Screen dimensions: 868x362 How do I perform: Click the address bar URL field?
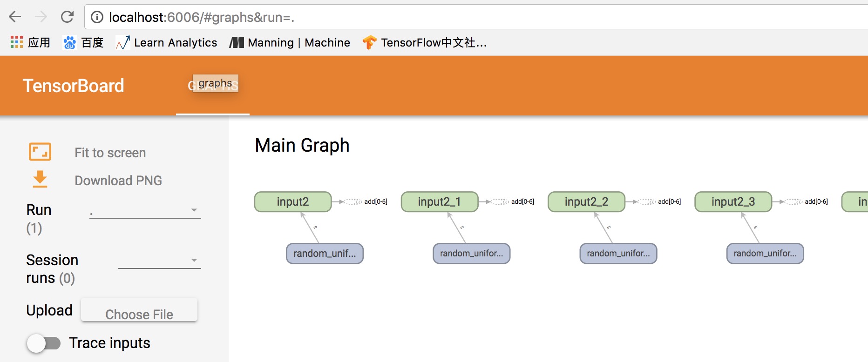click(475, 17)
